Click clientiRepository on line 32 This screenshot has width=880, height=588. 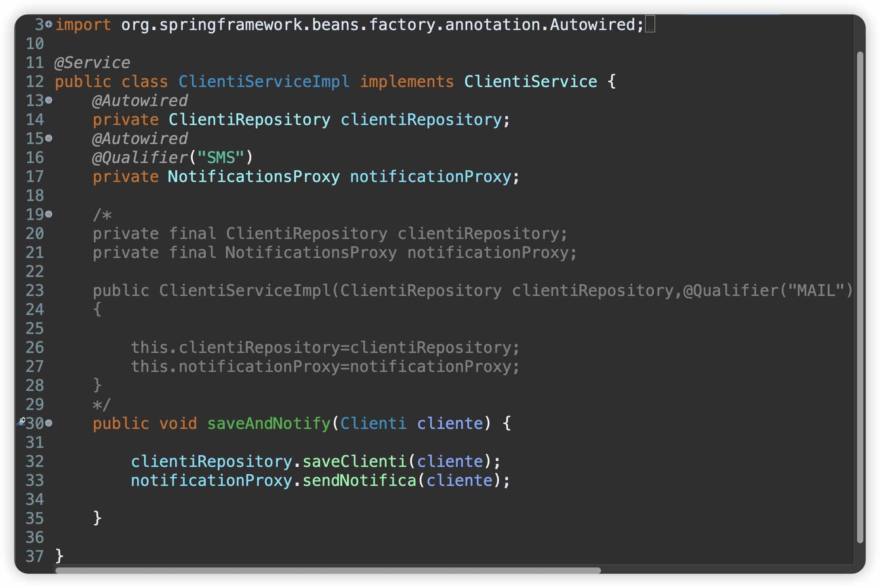(x=212, y=461)
